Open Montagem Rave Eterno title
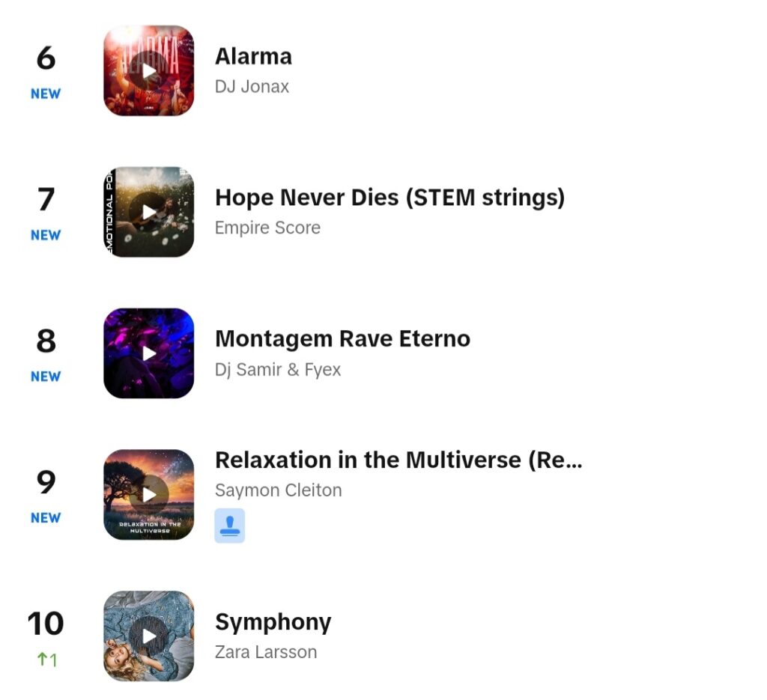The image size is (767, 700). pyautogui.click(x=342, y=339)
